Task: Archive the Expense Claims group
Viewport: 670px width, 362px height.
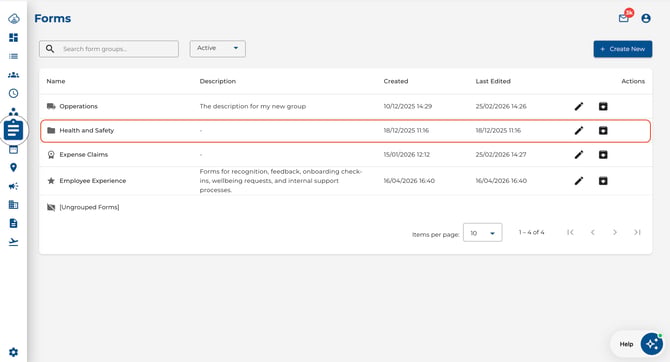Action: pos(603,155)
